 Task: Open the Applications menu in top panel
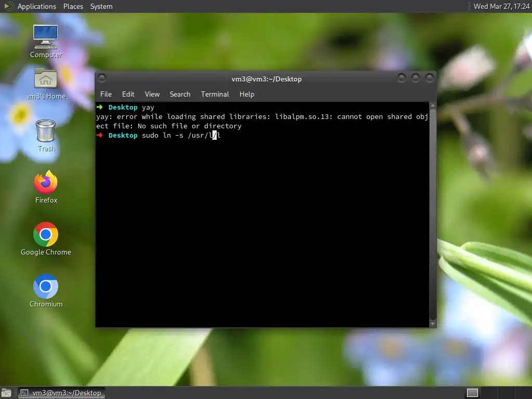pyautogui.click(x=37, y=6)
